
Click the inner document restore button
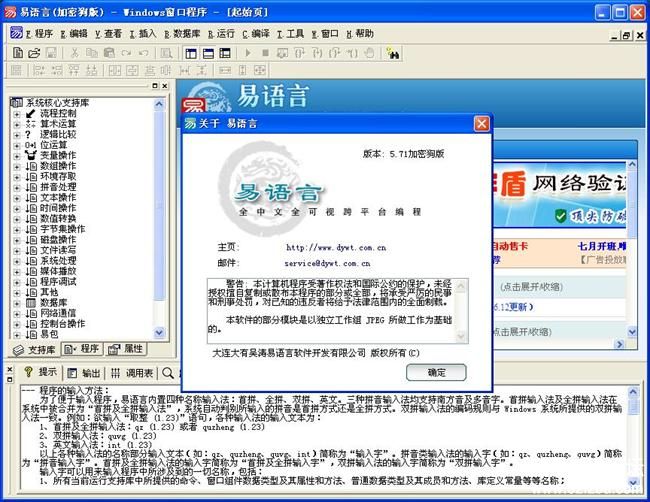(626, 36)
